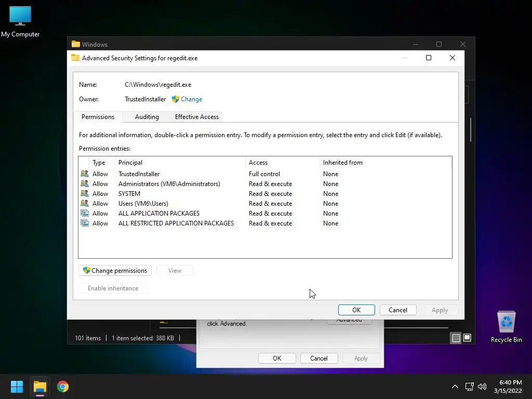
Task: Switch to the Permissions tab
Action: [98, 117]
